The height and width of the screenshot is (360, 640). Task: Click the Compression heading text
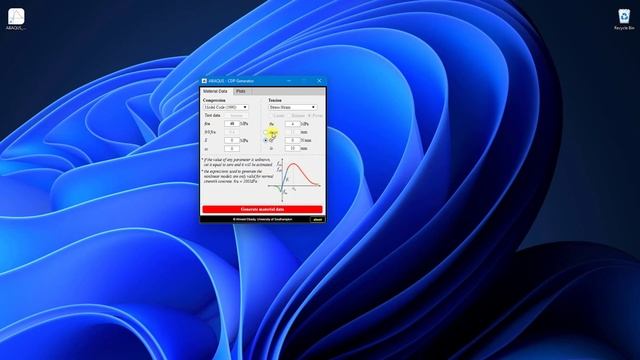coord(214,100)
